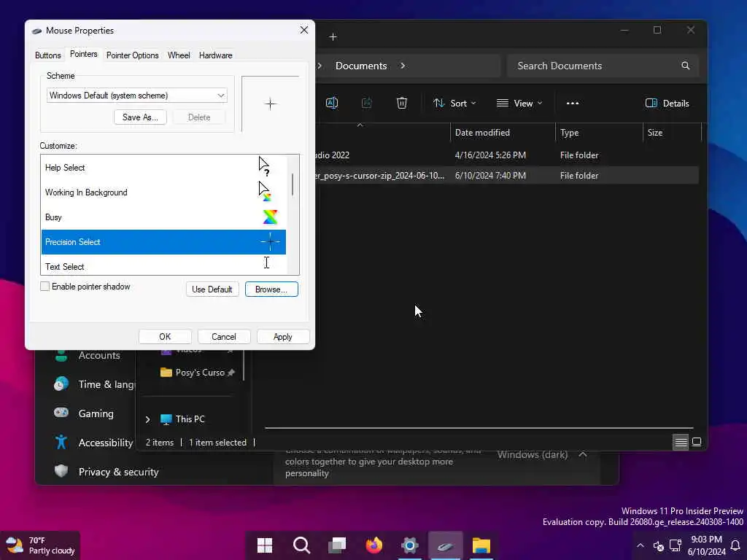Click the Rename icon in Explorer toolbar
The height and width of the screenshot is (560, 747).
point(332,103)
